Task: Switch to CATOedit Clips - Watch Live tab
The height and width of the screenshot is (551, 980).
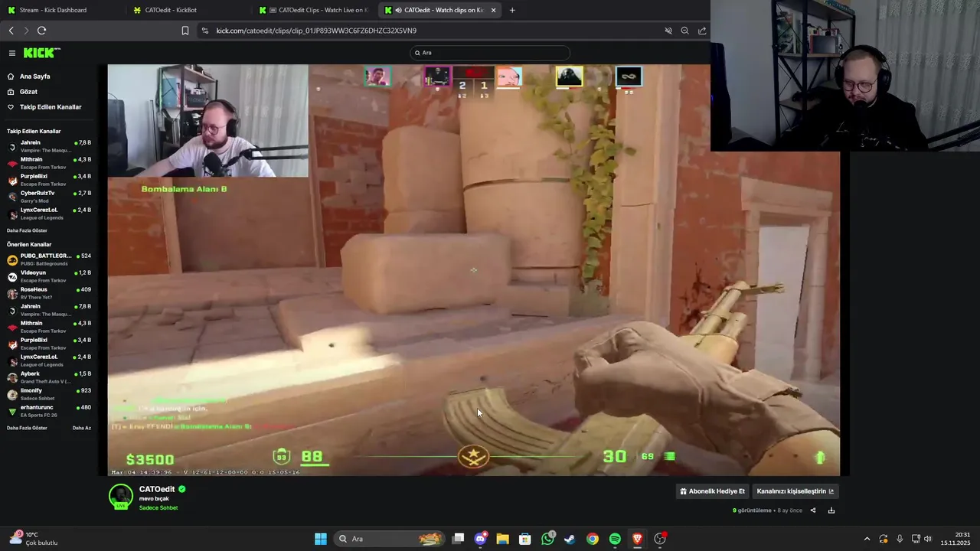Action: 315,10
